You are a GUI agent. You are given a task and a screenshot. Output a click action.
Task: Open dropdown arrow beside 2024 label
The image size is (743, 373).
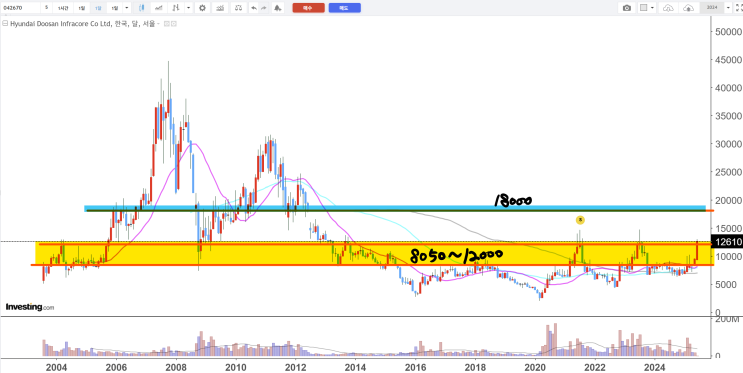(x=728, y=8)
